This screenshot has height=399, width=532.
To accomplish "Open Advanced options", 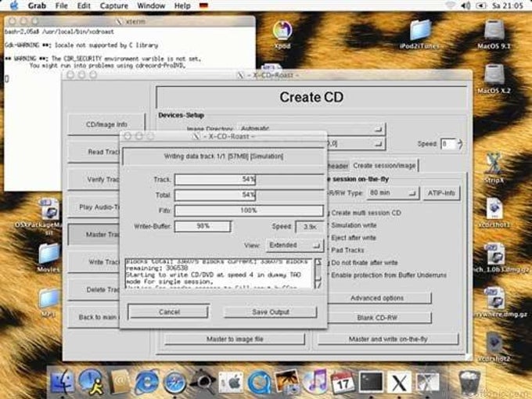I will point(377,298).
